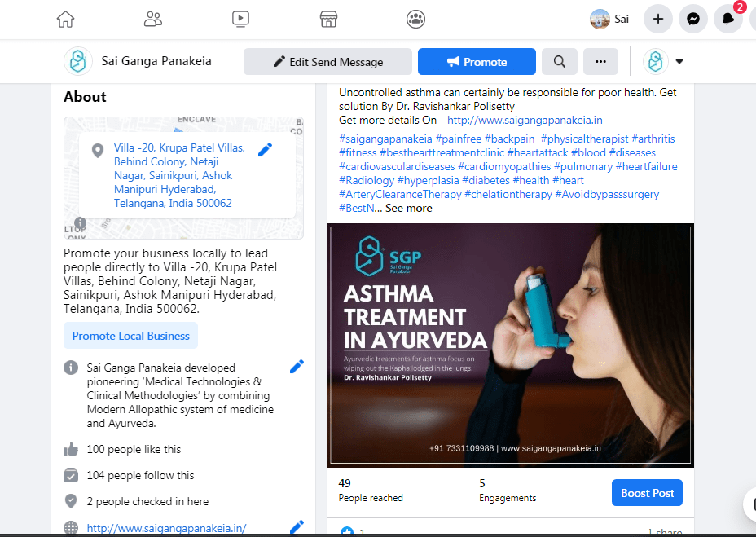Screen dimensions: 756x537
Task: Expand the page identity switcher dropdown
Action: [x=679, y=62]
